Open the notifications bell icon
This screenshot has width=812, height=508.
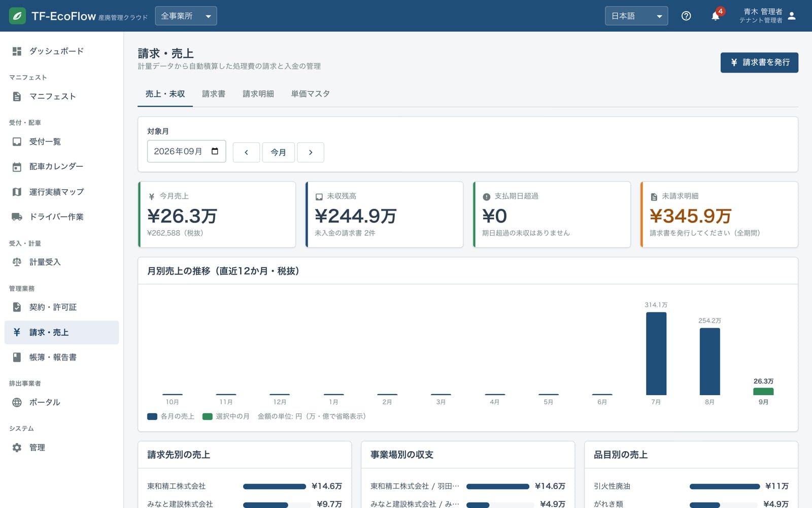[x=715, y=16]
